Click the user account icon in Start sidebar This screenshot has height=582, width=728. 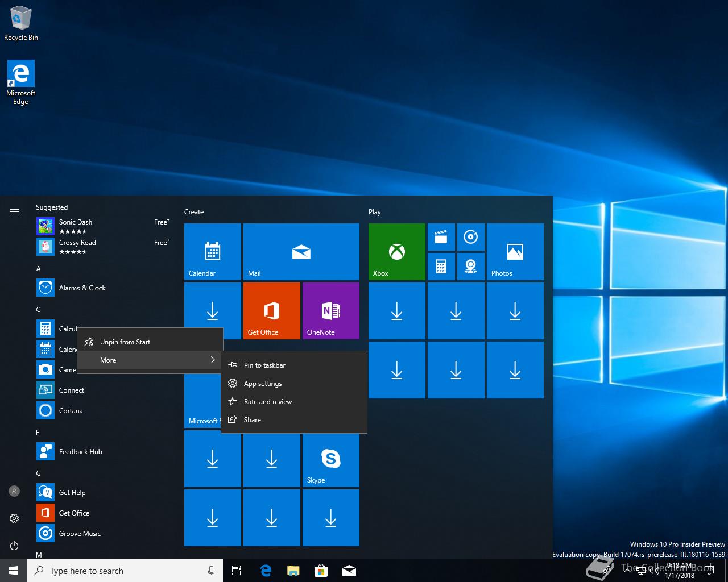point(14,491)
